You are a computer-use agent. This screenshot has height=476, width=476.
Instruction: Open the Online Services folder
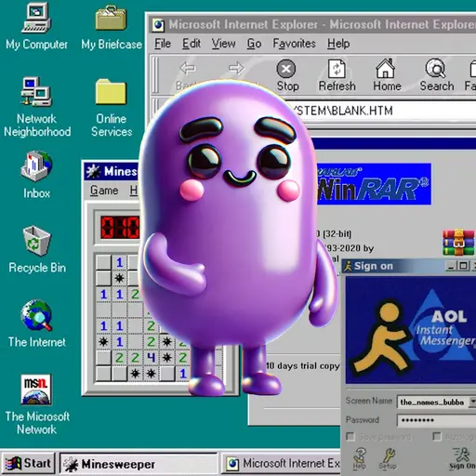[x=112, y=108]
